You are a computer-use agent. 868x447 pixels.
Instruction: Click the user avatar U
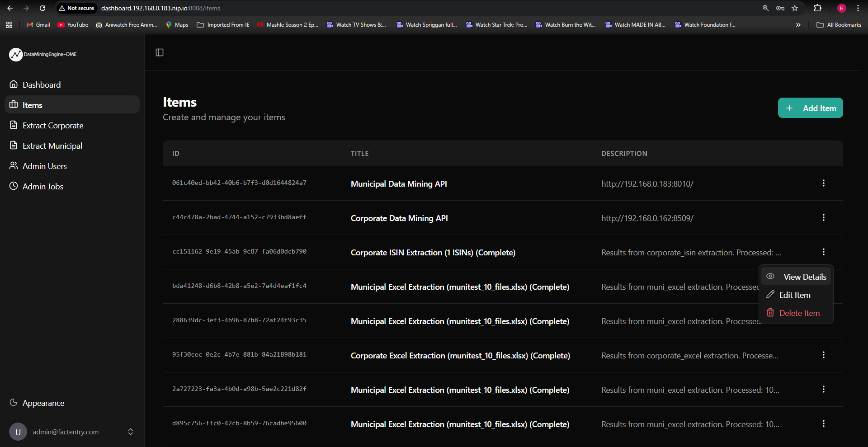(x=18, y=432)
